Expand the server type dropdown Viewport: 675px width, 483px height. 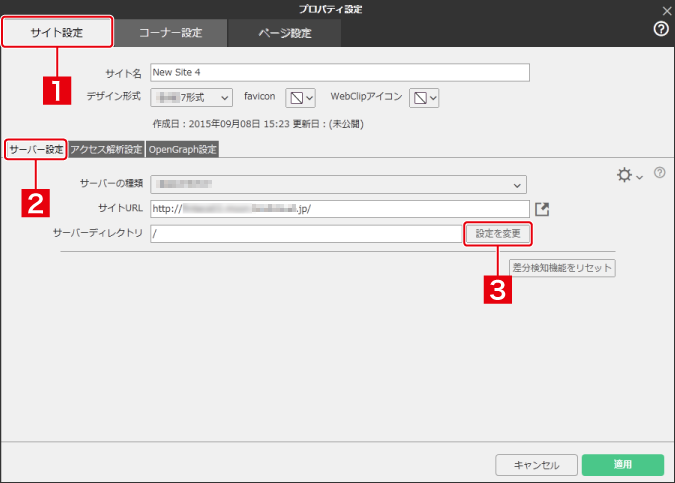(338, 185)
